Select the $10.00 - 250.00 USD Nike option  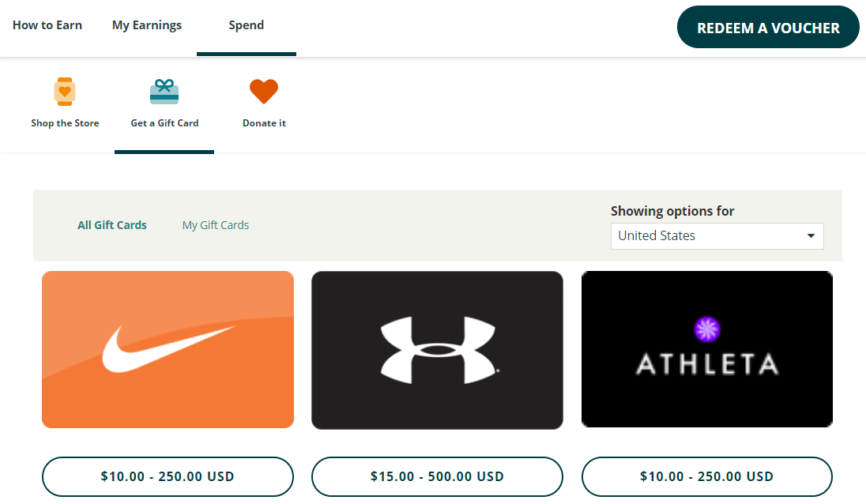point(168,476)
